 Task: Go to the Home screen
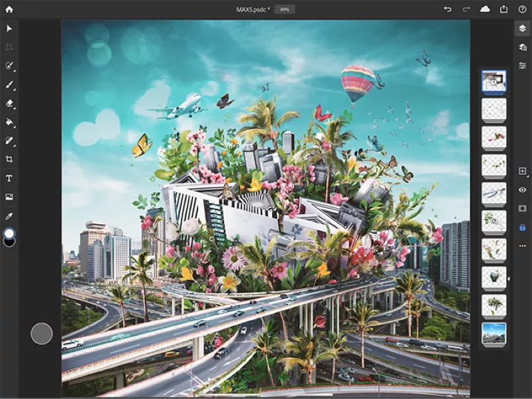coord(9,9)
